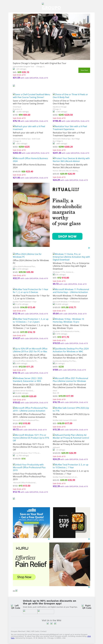Open the Gangster Bus Tour photo
The width and height of the screenshot is (103, 644).
(51, 37)
